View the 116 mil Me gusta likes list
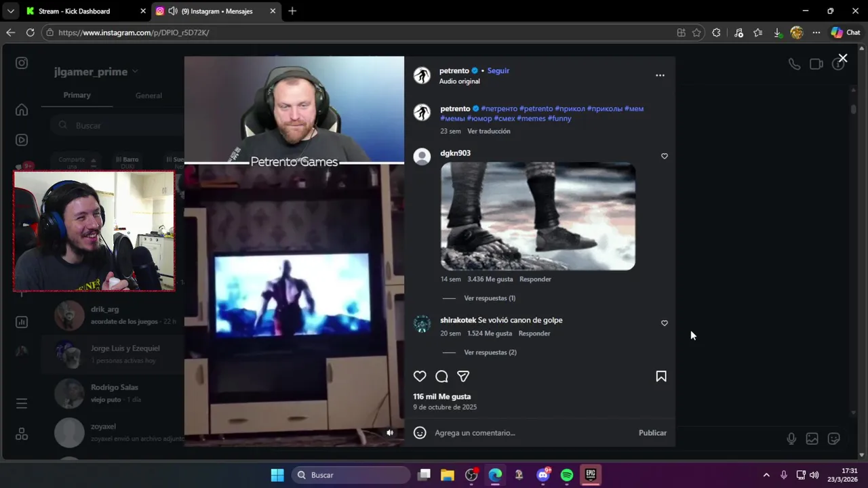 (x=441, y=396)
